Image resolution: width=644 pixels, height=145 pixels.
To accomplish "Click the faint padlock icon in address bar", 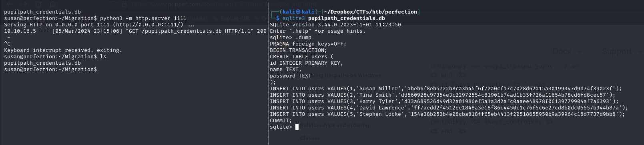I will pyautogui.click(x=124, y=5).
